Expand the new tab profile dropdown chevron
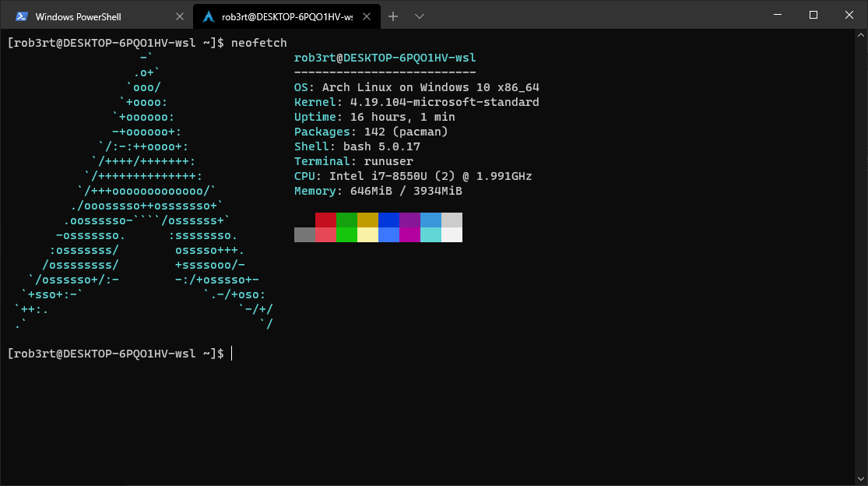868x486 pixels. (419, 16)
